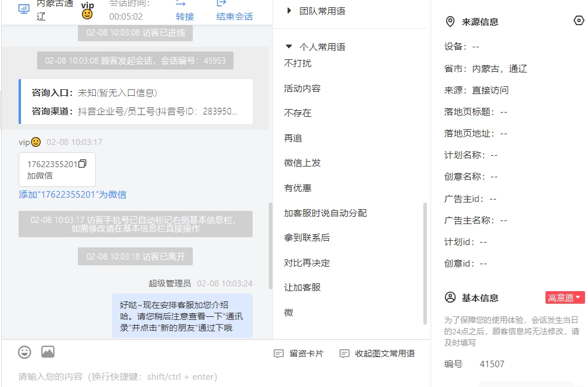
Task: Select the 对比再决定 quick phrase
Action: [307, 263]
